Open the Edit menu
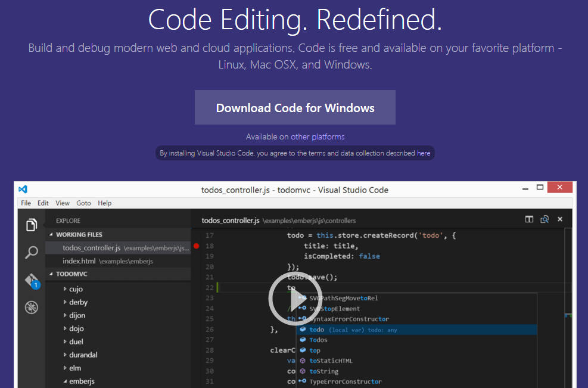The height and width of the screenshot is (388, 588). pyautogui.click(x=43, y=203)
